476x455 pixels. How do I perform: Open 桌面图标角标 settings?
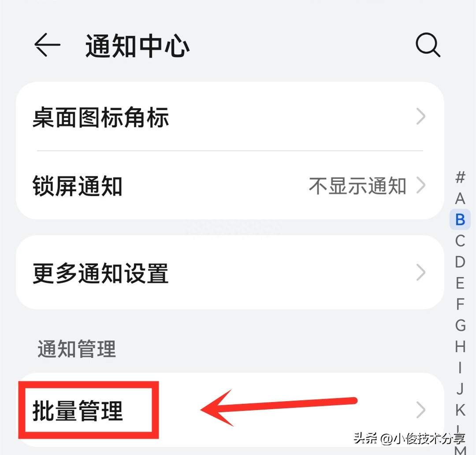coord(230,117)
